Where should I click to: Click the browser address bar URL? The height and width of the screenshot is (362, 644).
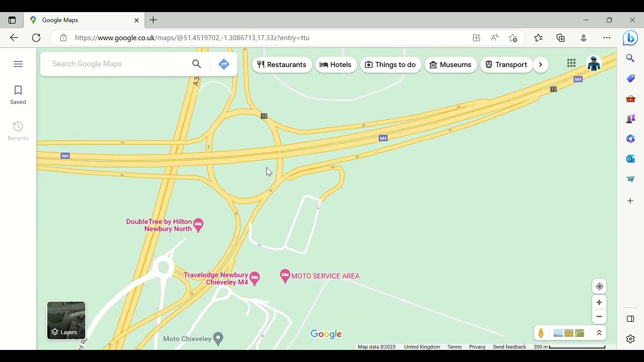coord(192,38)
